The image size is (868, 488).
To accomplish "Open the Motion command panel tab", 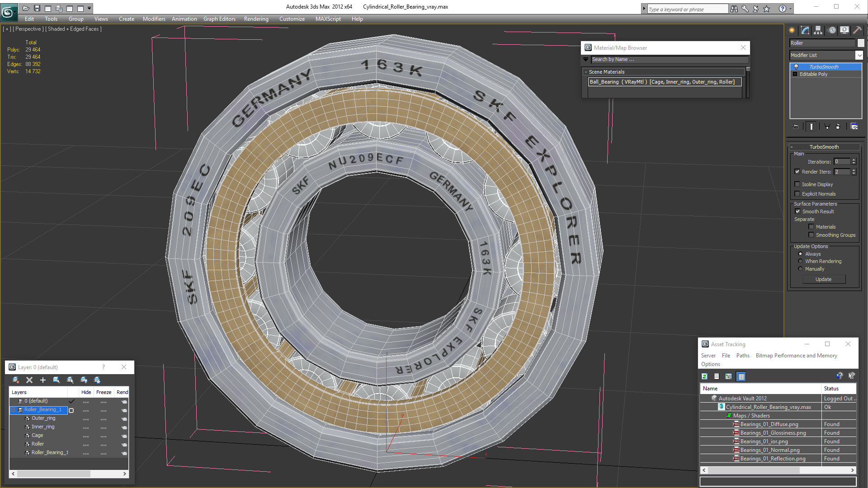I will coord(832,30).
